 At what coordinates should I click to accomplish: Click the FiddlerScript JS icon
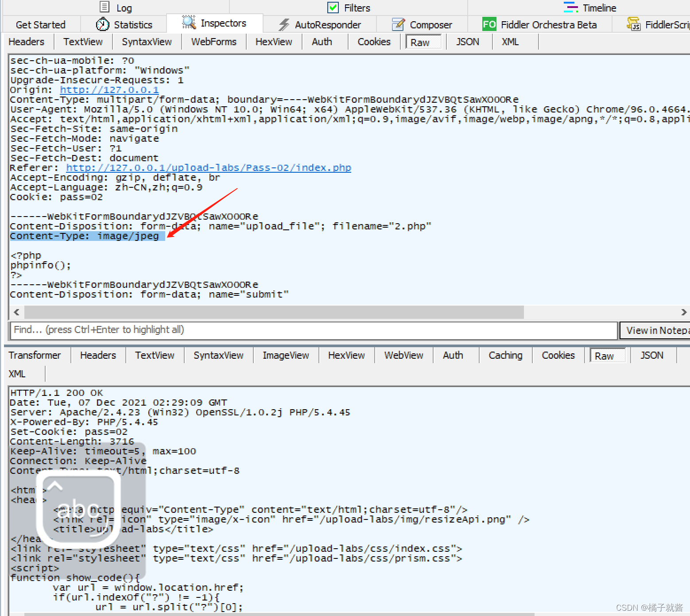click(633, 24)
